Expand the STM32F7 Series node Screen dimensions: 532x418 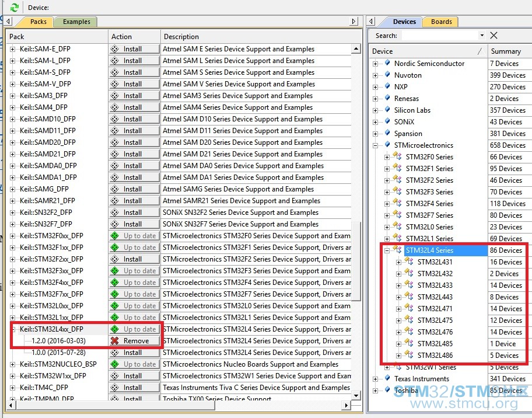(387, 215)
